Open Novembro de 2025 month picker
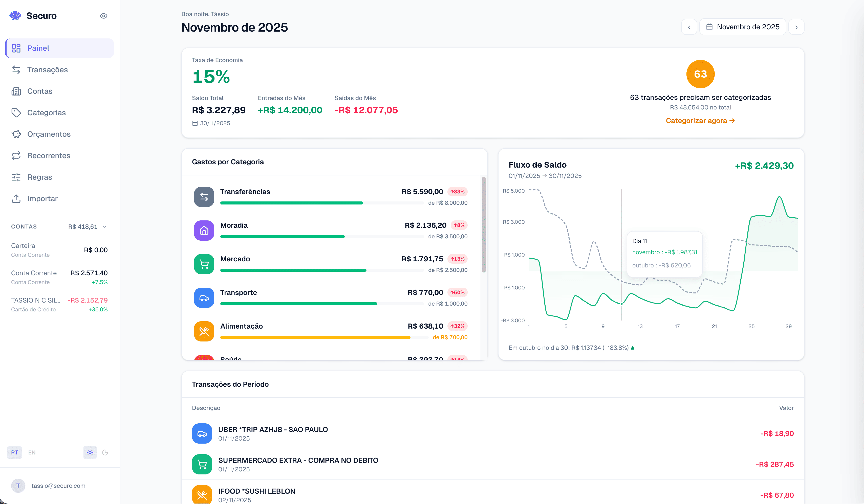The image size is (864, 504). point(743,27)
